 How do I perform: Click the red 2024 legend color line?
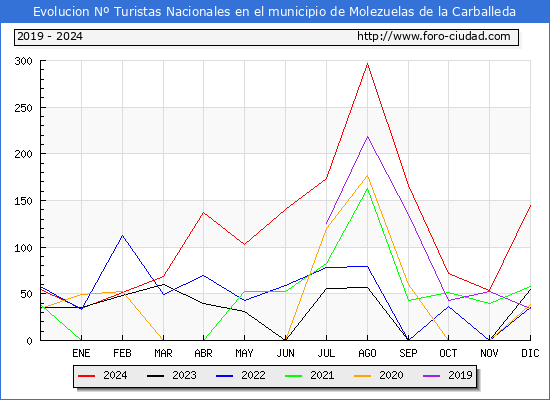pyautogui.click(x=86, y=376)
